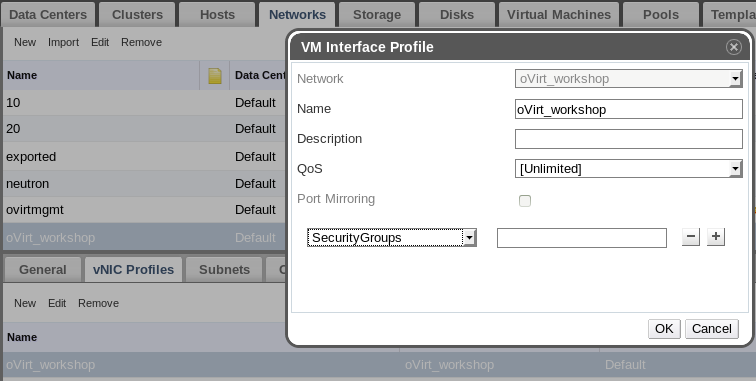
Task: Open the Pools tab
Action: (661, 14)
